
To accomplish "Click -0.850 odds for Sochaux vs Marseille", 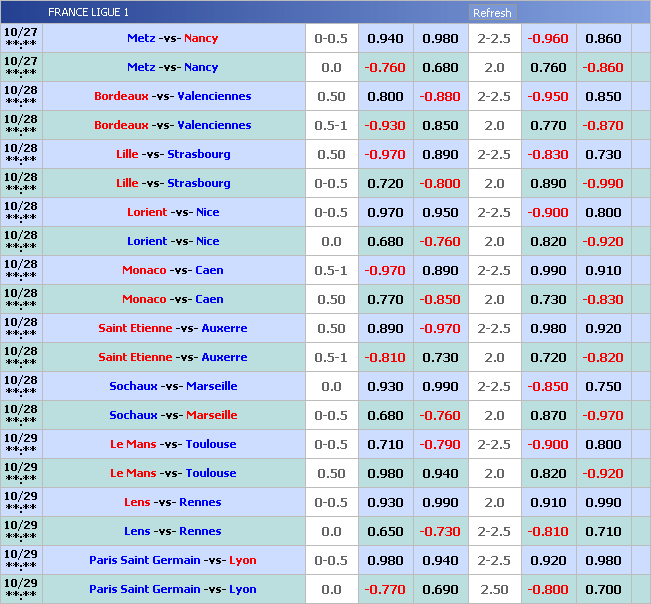I will click(x=548, y=386).
